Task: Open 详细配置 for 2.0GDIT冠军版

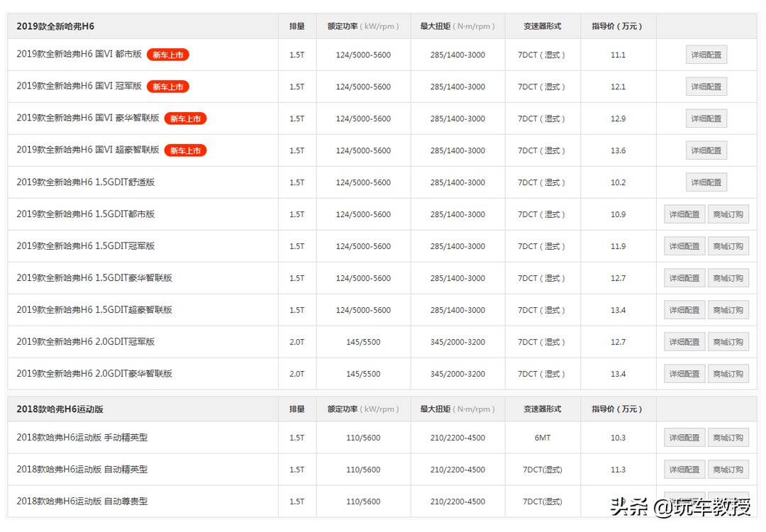Action: point(684,341)
